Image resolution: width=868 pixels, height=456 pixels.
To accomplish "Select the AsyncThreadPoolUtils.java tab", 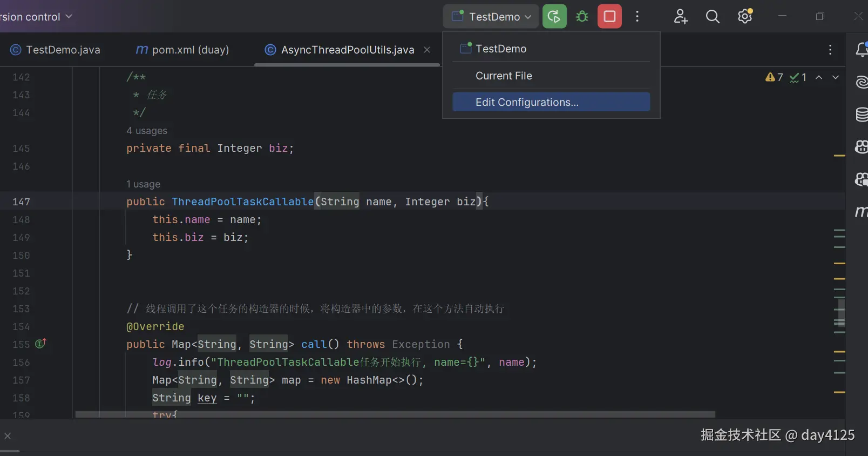I will click(348, 50).
